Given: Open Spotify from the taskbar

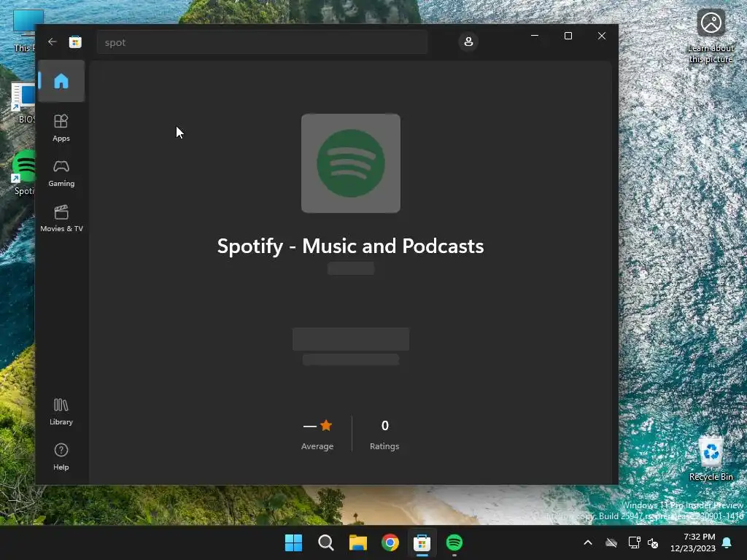Looking at the screenshot, I should [x=454, y=542].
